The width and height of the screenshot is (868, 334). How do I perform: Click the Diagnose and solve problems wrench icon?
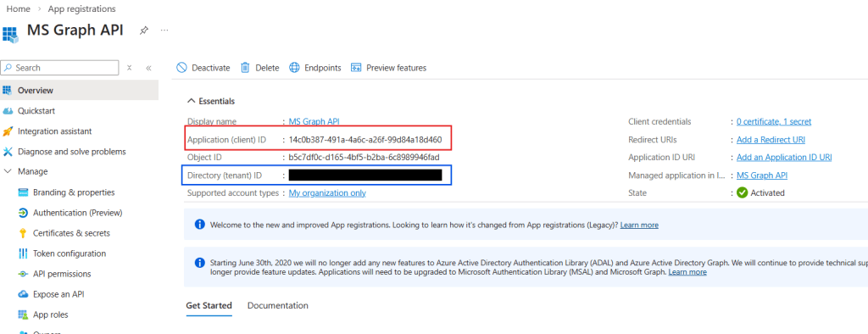coord(8,152)
